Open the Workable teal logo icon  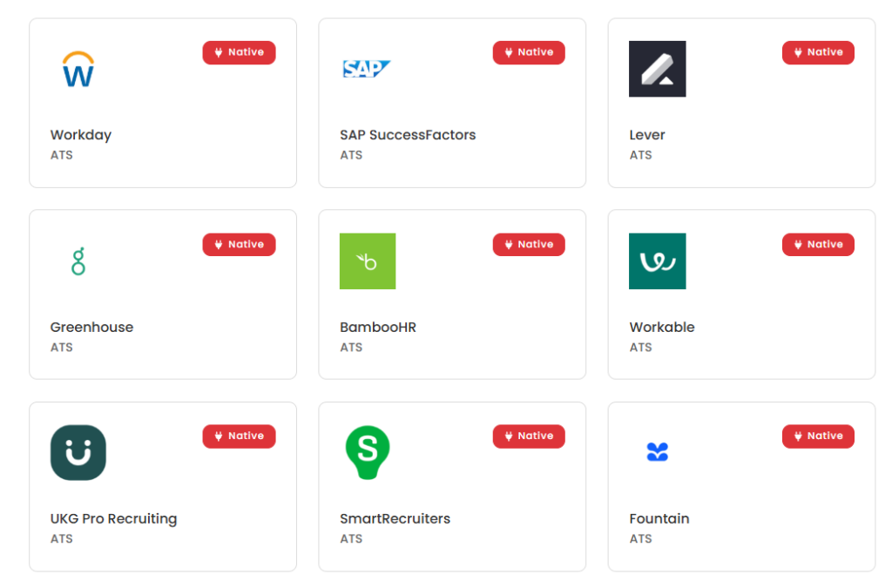[x=657, y=260]
